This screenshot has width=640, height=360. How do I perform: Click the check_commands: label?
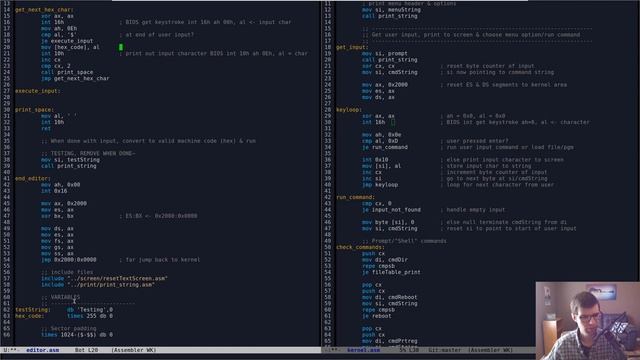(360, 247)
